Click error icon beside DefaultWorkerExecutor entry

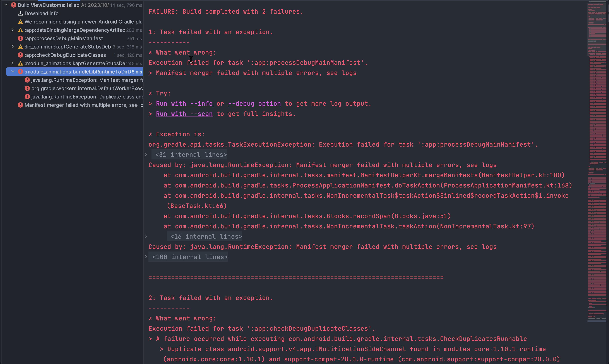[x=27, y=88]
